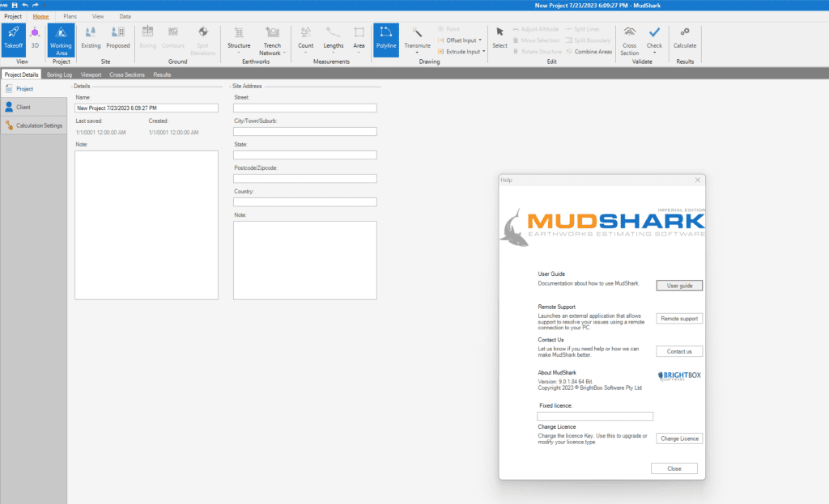The height and width of the screenshot is (504, 829).
Task: Select the Working Area tool
Action: [x=61, y=38]
